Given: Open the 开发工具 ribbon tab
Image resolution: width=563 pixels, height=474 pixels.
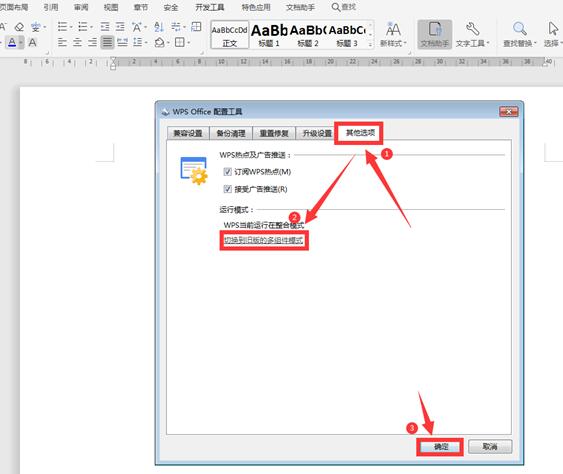Looking at the screenshot, I should 210,7.
